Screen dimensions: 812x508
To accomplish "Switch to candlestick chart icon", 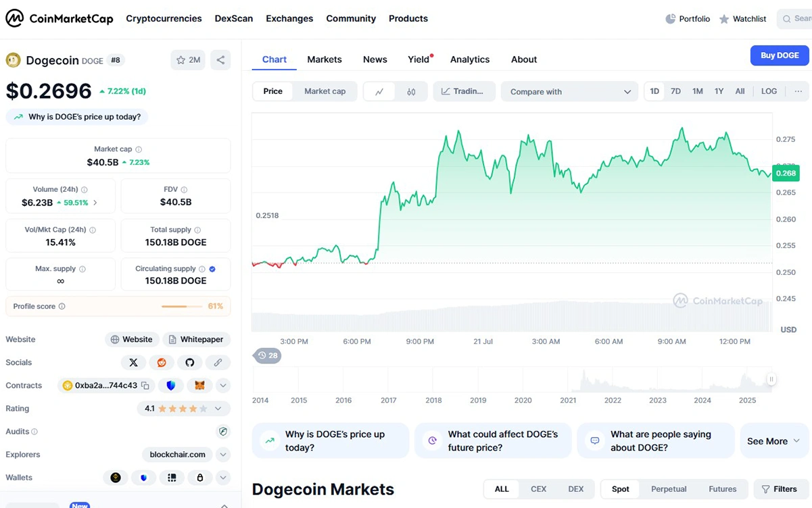I will [x=411, y=92].
